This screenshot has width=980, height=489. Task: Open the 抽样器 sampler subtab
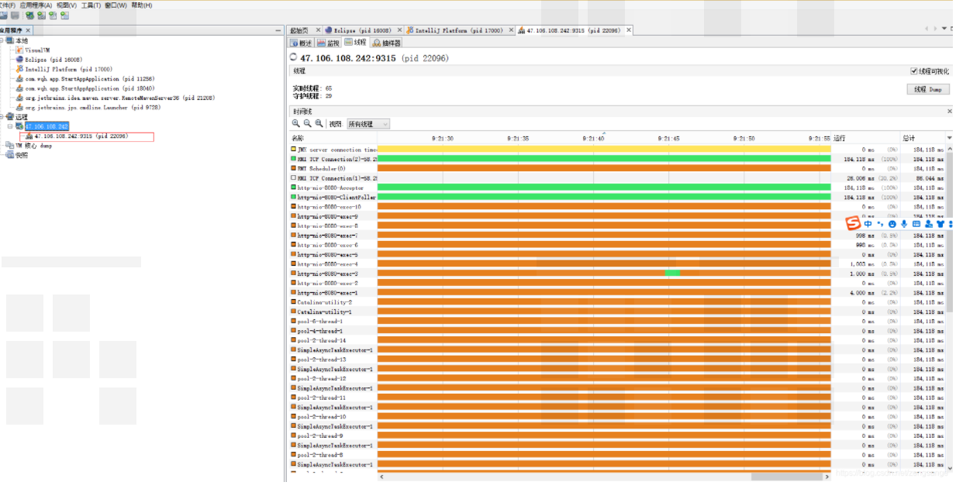click(x=386, y=43)
